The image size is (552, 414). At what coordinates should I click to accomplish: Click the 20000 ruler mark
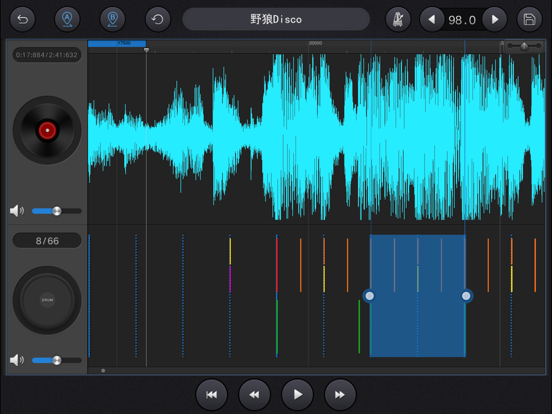click(x=315, y=43)
